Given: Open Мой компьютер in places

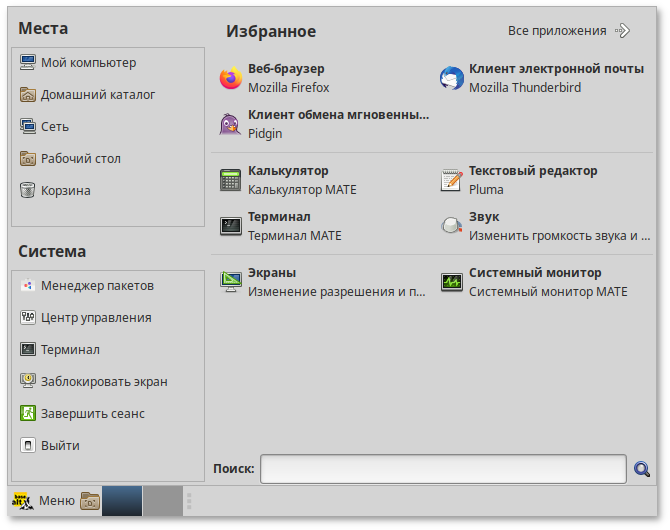Looking at the screenshot, I should (88, 63).
